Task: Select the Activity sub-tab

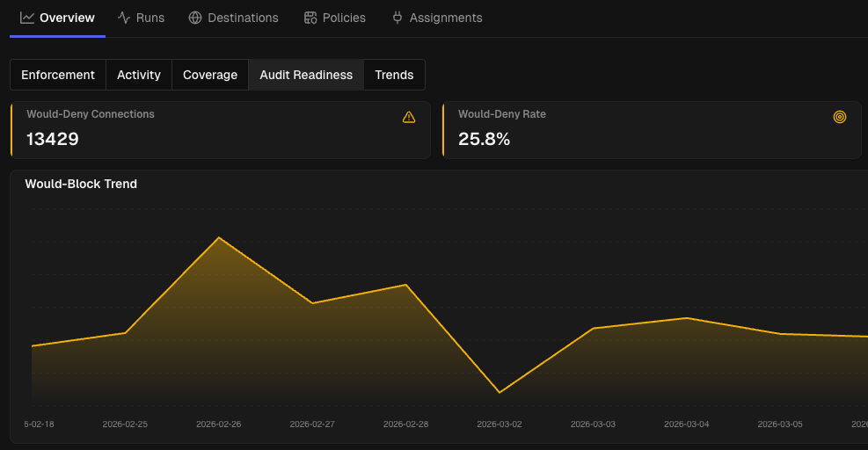Action: pyautogui.click(x=139, y=75)
